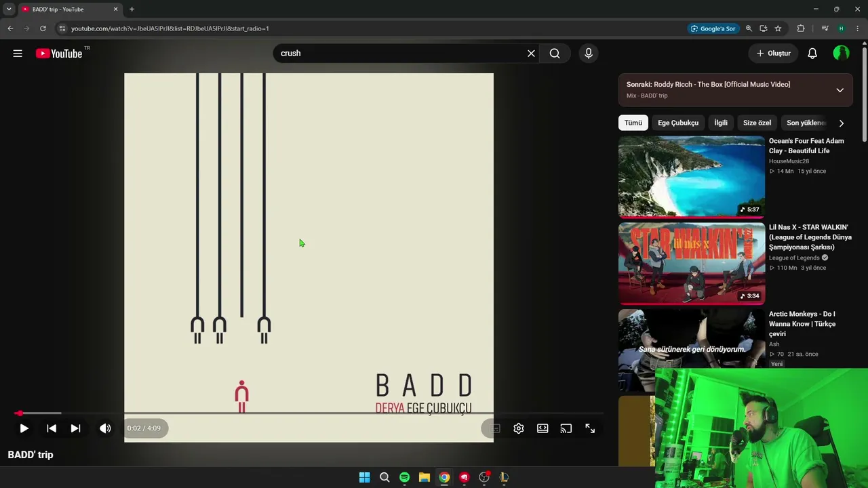Toggle the subtitles button in the player
The image size is (868, 488).
496,428
